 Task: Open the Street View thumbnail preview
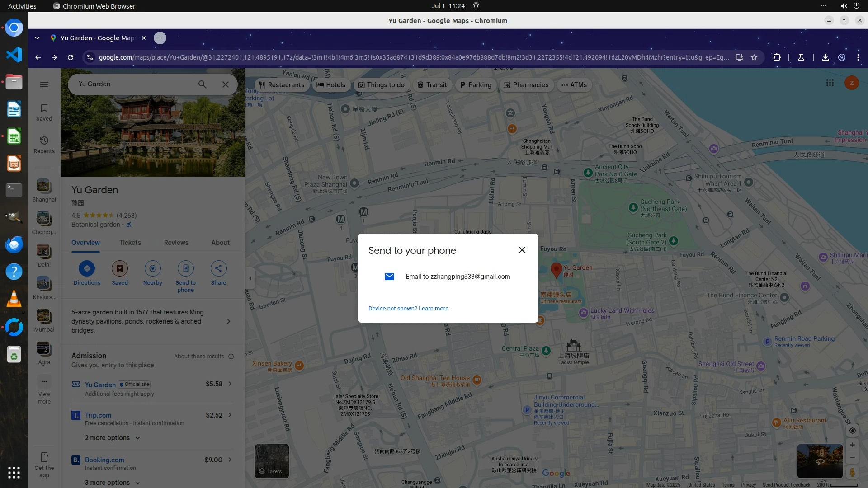click(819, 461)
